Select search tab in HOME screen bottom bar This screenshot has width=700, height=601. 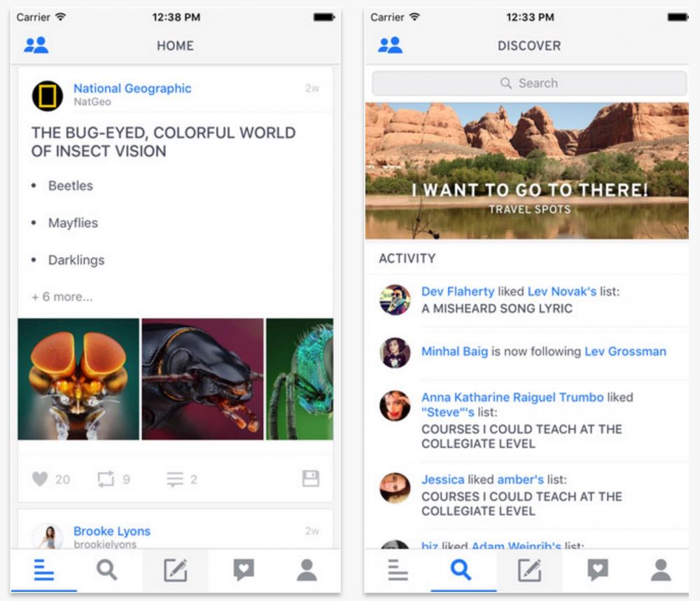[107, 570]
